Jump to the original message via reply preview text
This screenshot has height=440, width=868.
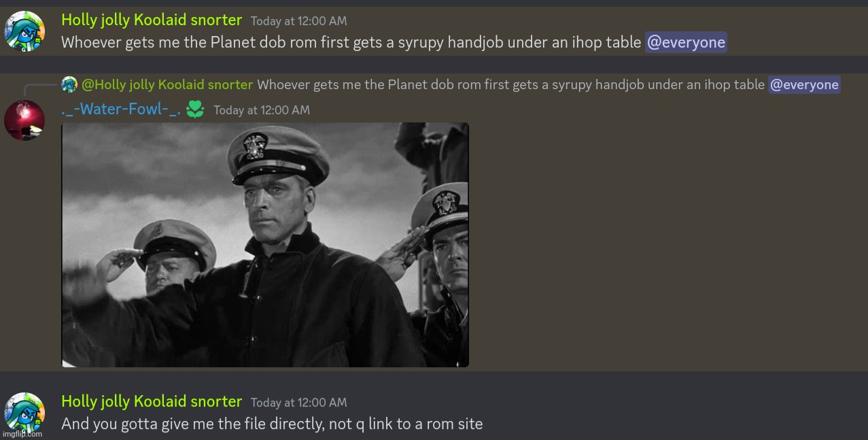click(511, 84)
